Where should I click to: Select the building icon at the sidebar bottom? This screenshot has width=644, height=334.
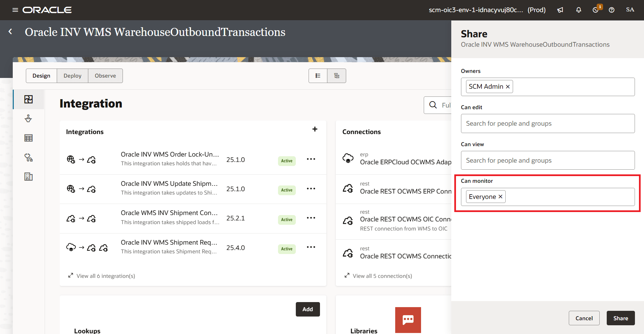[x=28, y=176]
